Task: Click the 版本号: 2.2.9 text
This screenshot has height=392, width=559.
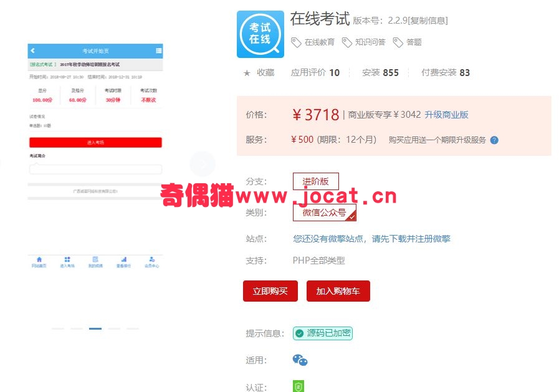Action: (380, 21)
